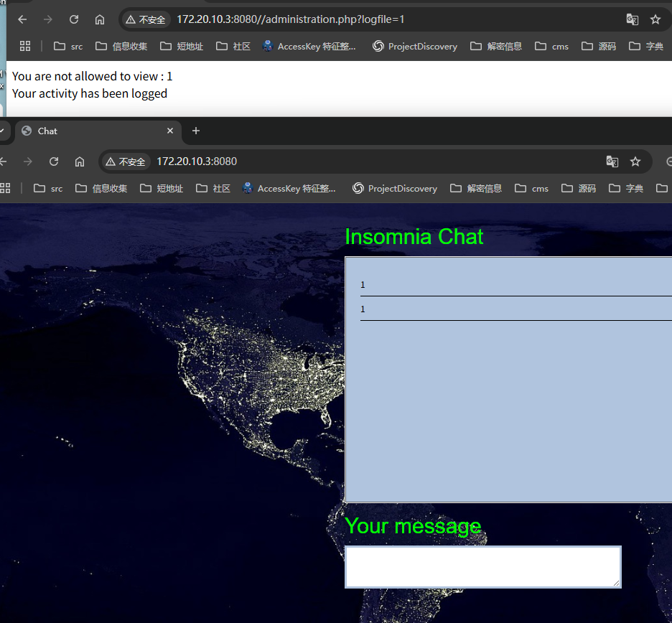Click into the Your message text box
Screen dimensions: 672x623
(482, 566)
